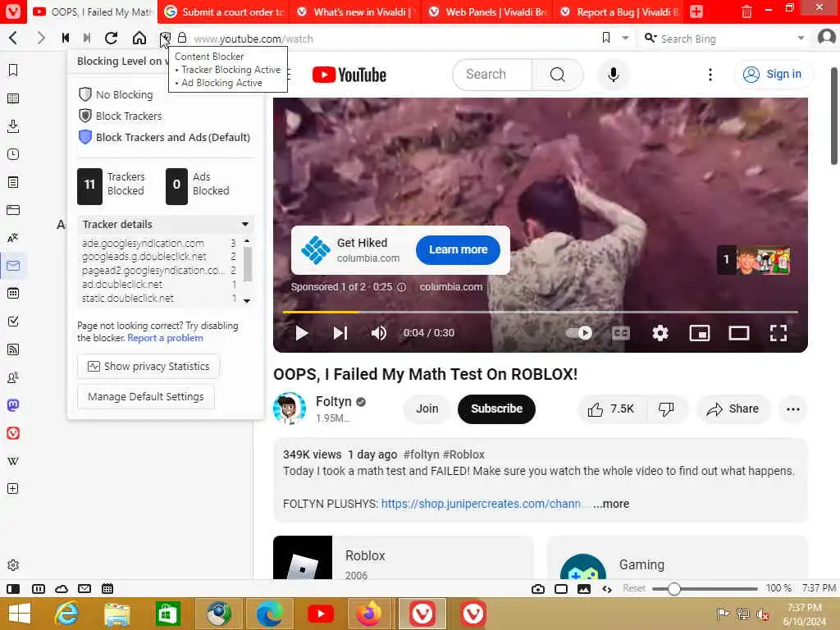The image size is (840, 630).
Task: Click the Content Blocker shield icon
Action: [165, 38]
